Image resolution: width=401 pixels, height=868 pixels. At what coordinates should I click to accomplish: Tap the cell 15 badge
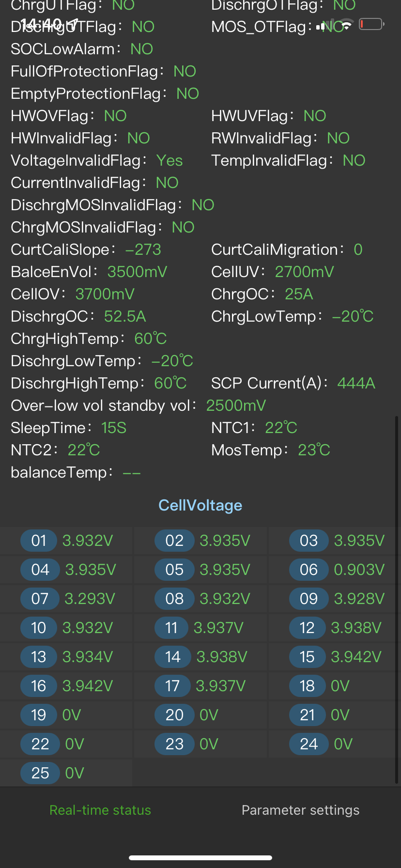click(x=307, y=657)
